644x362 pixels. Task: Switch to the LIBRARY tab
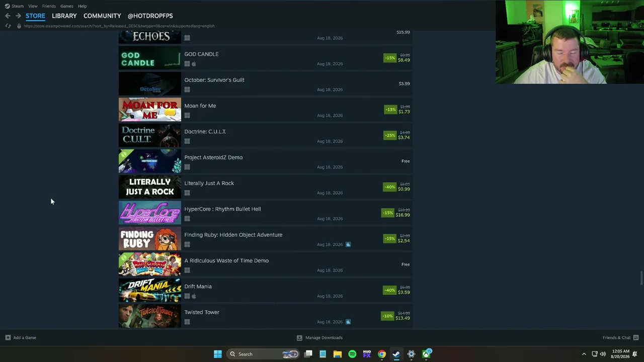point(64,16)
